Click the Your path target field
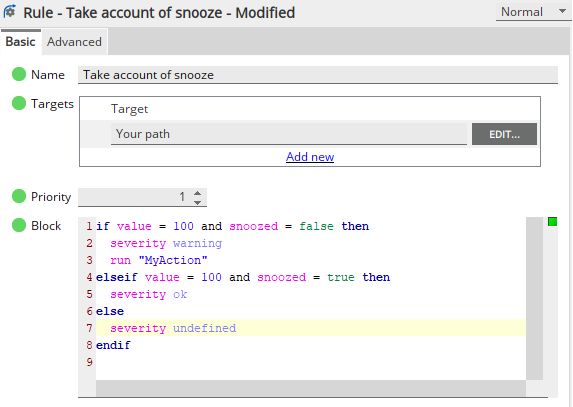Image resolution: width=573 pixels, height=407 pixels. (x=289, y=134)
